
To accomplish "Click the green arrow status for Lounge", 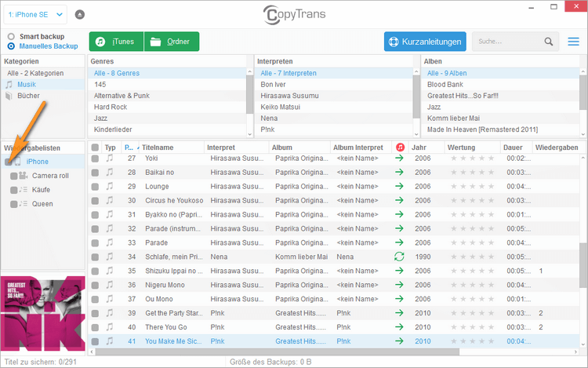I will pos(399,187).
